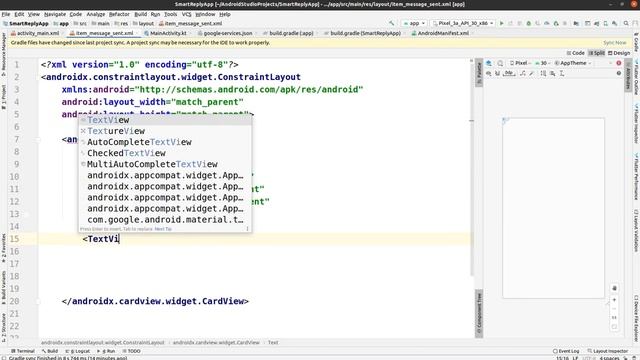This screenshot has width=640, height=360.
Task: Open Device File Explorer tool window
Action: [636, 317]
